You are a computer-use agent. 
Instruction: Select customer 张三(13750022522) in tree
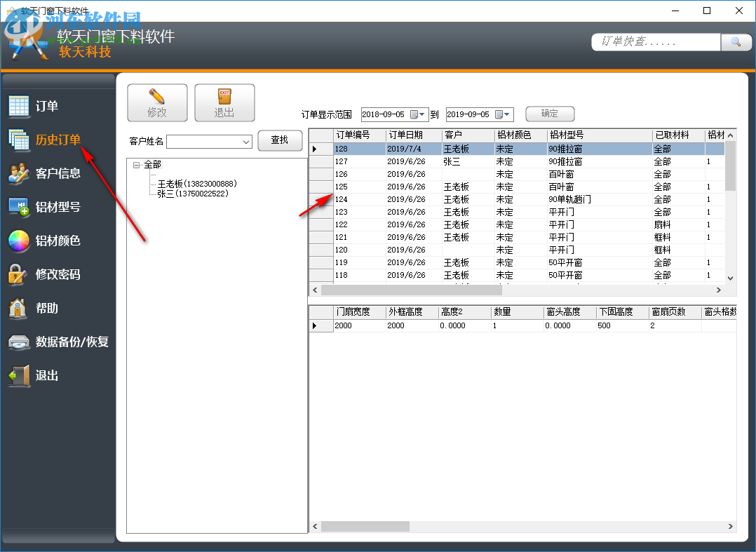point(193,194)
